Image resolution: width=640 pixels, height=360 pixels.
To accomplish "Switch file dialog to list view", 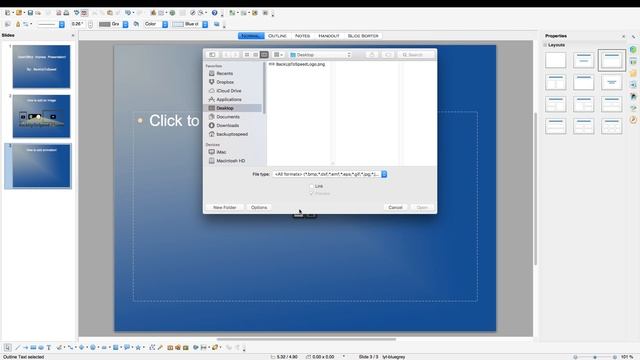I will 256,55.
